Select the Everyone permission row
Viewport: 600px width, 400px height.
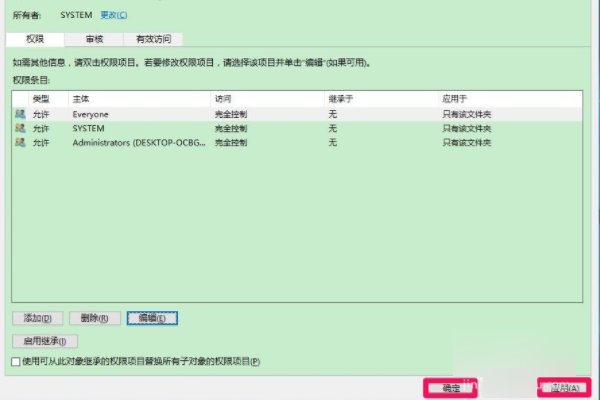coord(297,114)
